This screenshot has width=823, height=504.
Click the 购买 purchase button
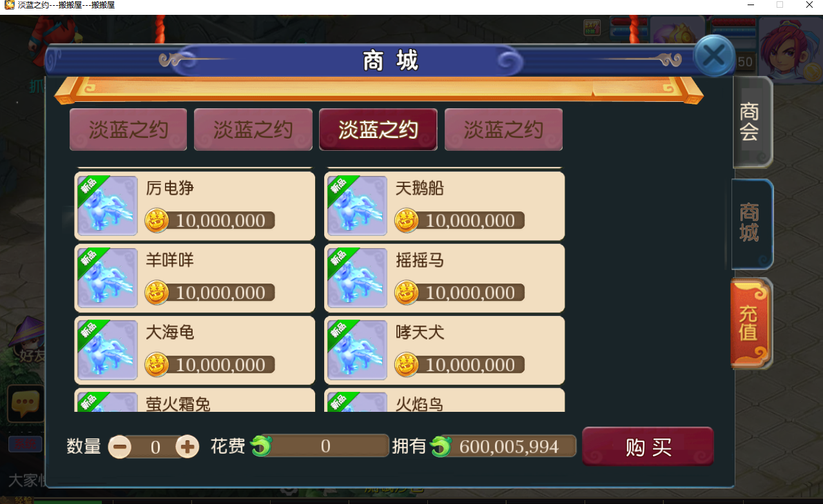tap(648, 446)
